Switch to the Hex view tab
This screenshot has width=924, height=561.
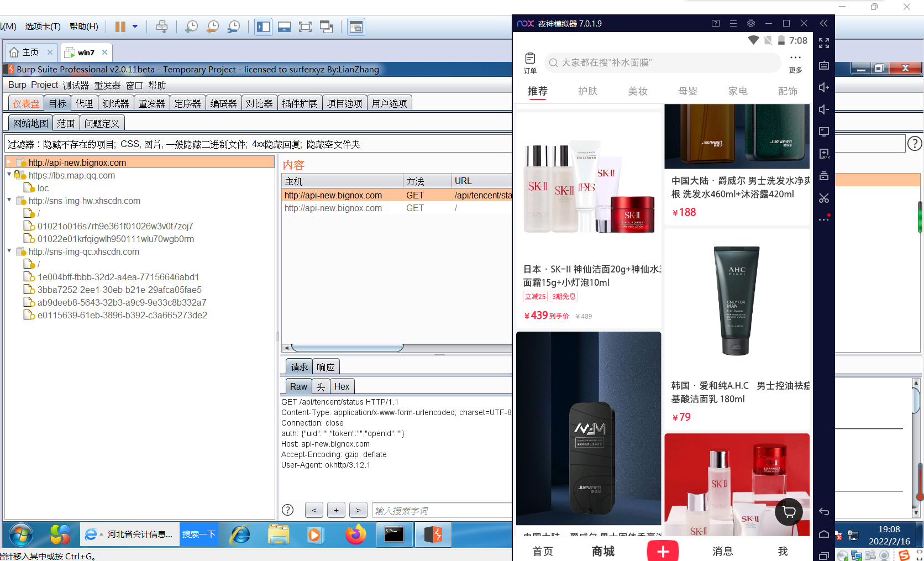coord(342,386)
